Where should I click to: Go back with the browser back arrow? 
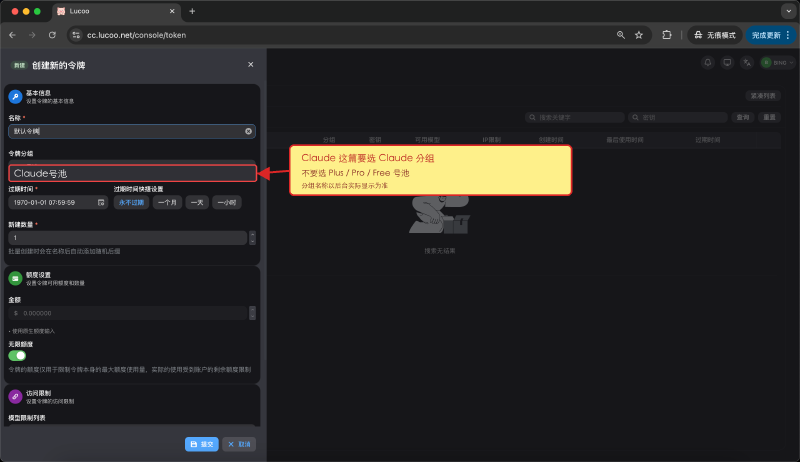click(12, 35)
